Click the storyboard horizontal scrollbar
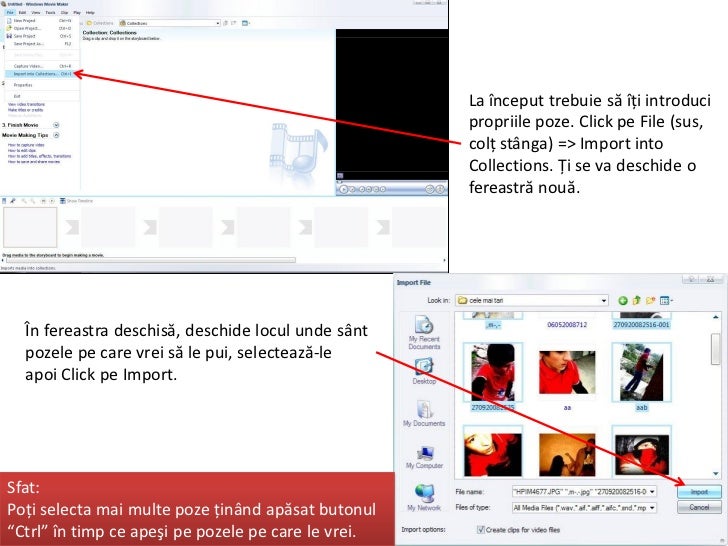This screenshot has height=546, width=728. pos(151,260)
